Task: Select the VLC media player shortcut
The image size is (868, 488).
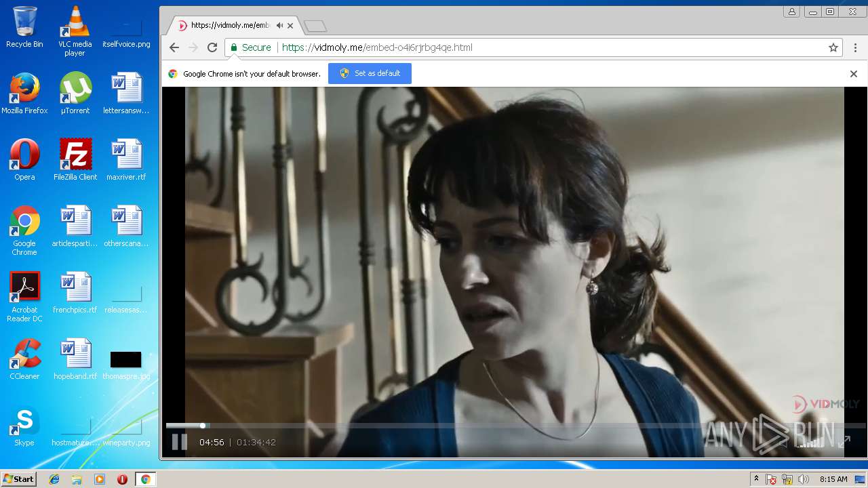Action: (75, 31)
